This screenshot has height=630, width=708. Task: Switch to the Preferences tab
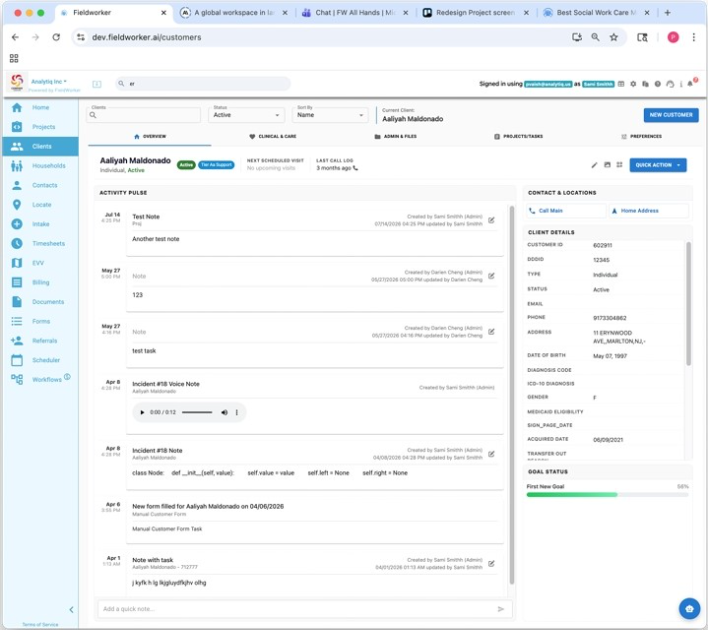coord(641,136)
